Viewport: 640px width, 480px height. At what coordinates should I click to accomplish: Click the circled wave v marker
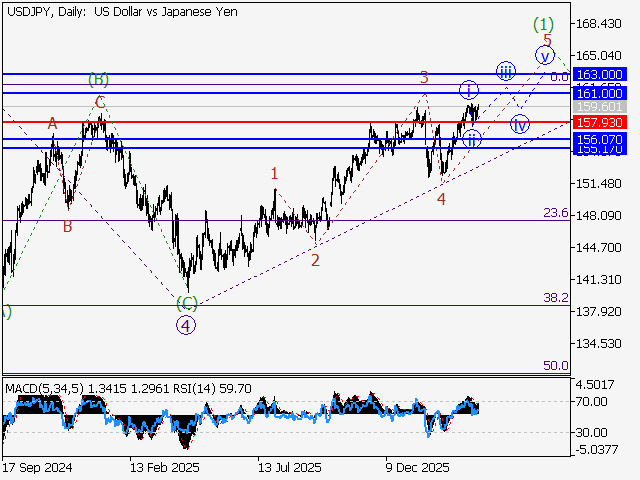(x=544, y=54)
